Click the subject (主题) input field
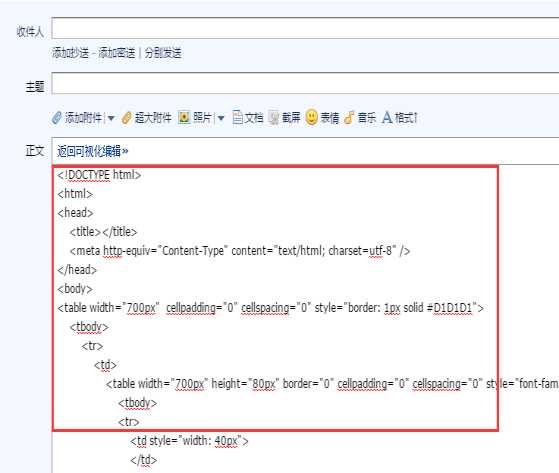 pos(305,83)
